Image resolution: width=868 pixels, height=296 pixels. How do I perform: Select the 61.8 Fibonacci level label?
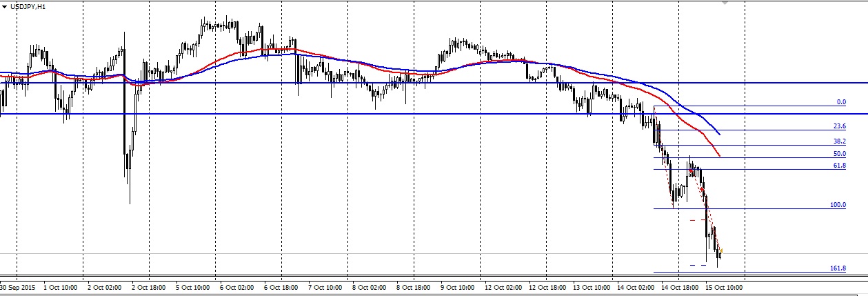point(840,166)
